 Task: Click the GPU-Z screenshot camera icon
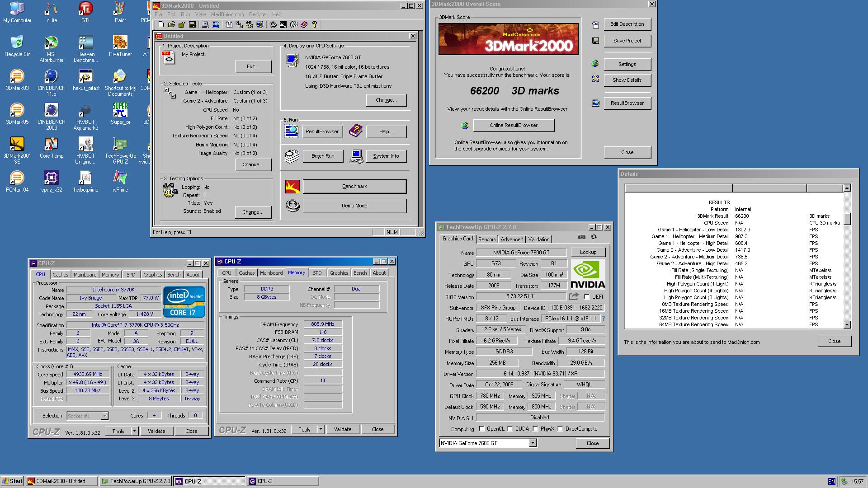(582, 237)
